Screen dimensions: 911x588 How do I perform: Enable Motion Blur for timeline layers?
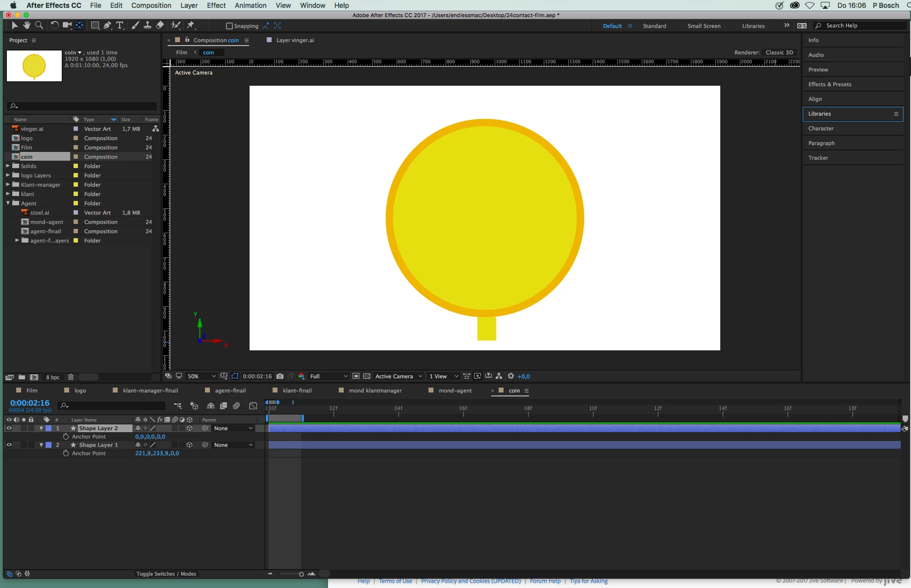point(236,406)
